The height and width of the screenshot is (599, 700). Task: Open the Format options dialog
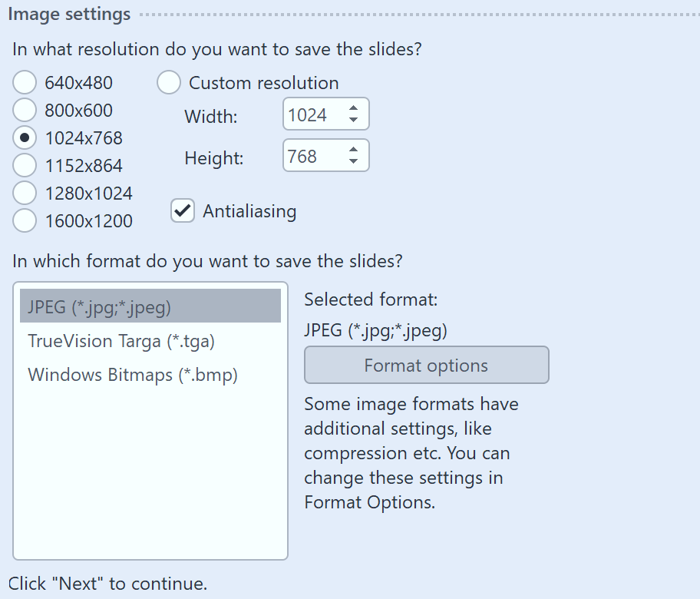tap(426, 365)
